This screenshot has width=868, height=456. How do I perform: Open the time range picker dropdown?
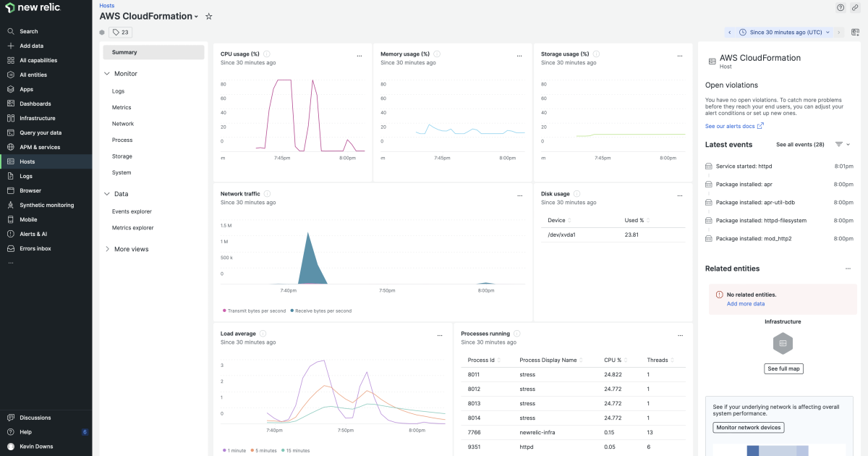coord(785,32)
